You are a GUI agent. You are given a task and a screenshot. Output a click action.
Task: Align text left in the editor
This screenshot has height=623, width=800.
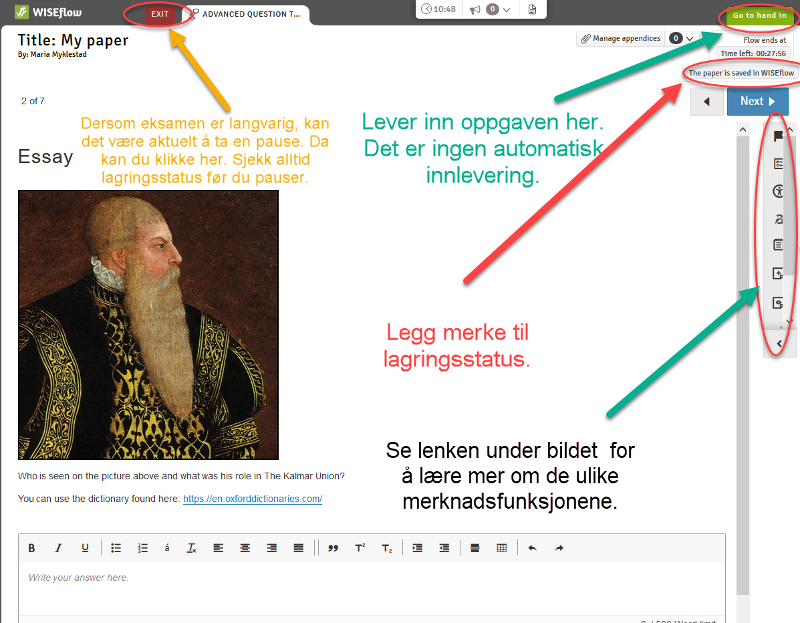click(x=218, y=548)
